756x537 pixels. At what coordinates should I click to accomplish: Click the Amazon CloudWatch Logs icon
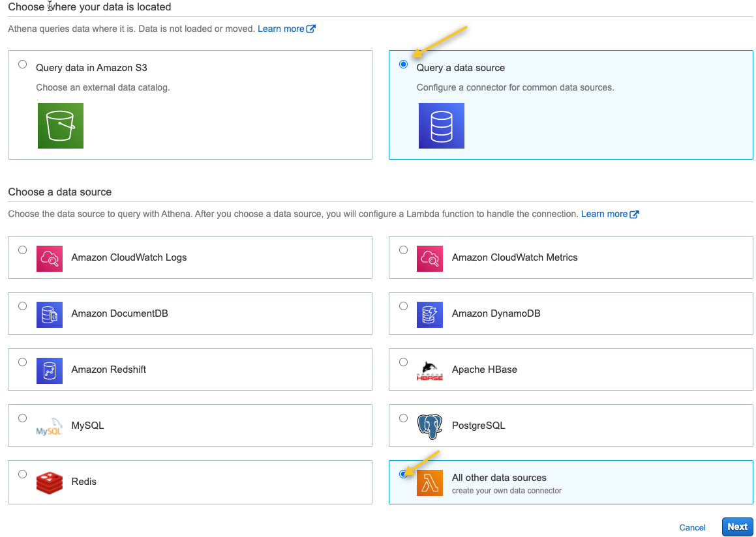point(49,259)
